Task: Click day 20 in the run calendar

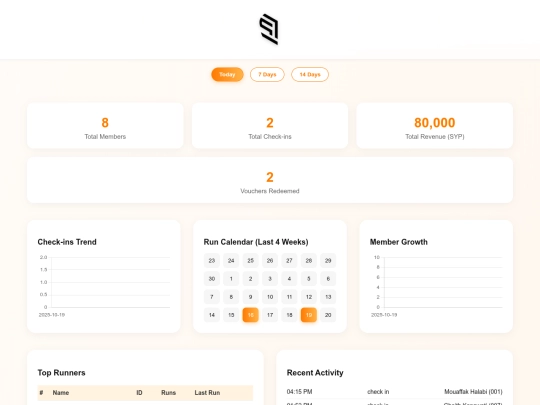Action: (x=328, y=315)
